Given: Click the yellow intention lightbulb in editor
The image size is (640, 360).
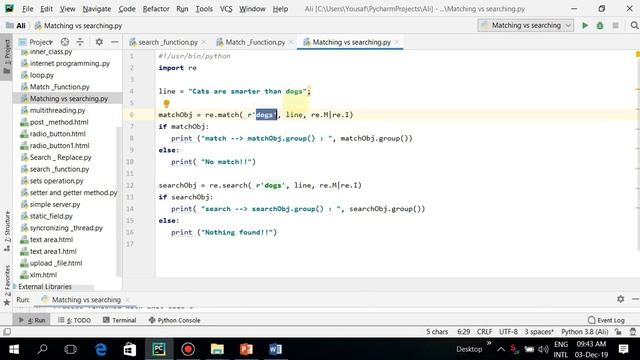Looking at the screenshot, I should click(167, 104).
